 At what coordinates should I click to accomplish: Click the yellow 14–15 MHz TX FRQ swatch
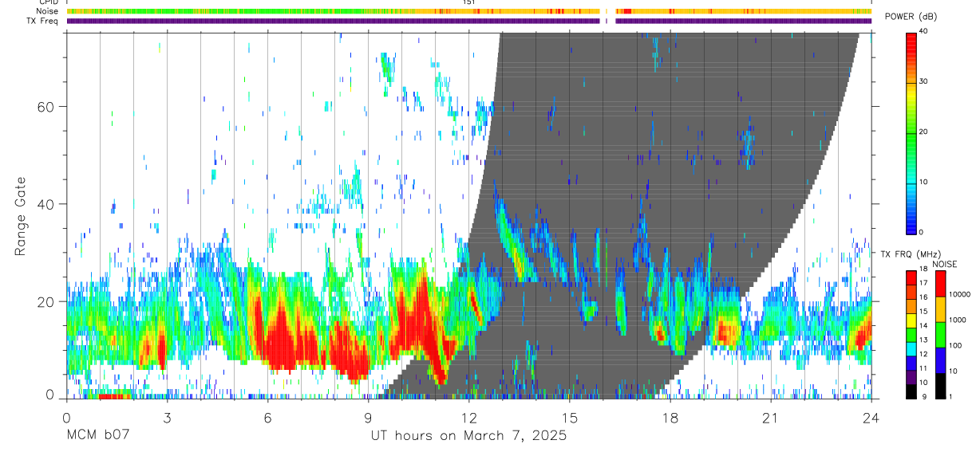point(911,320)
